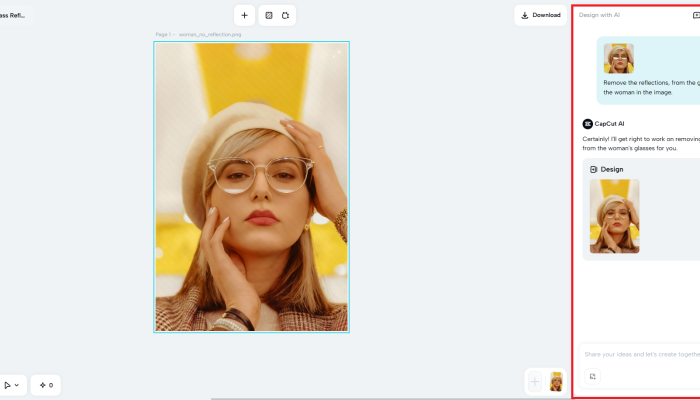Click the frame resize icon in top toolbar

(267, 15)
